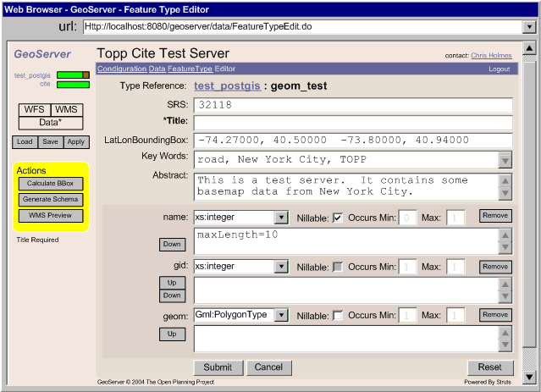Click into the empty Title field
541x392 pixels.
[353, 123]
